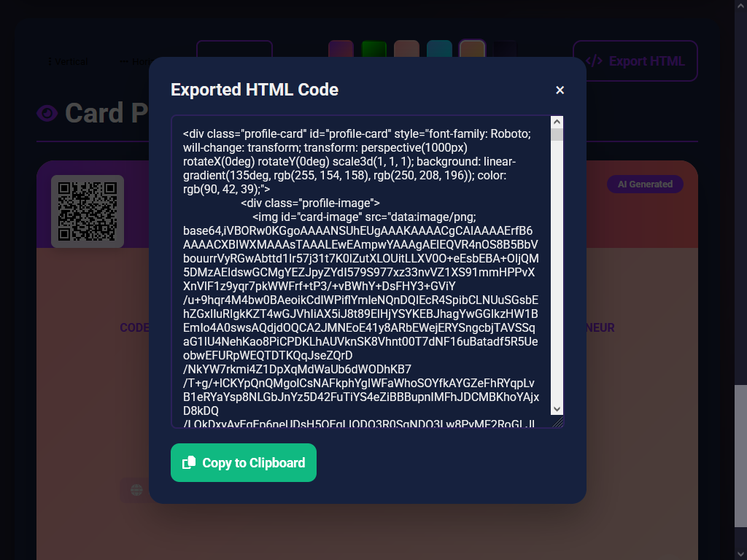Screen dimensions: 747x560
Task: Pick the dark purple color swatch
Action: click(505, 50)
